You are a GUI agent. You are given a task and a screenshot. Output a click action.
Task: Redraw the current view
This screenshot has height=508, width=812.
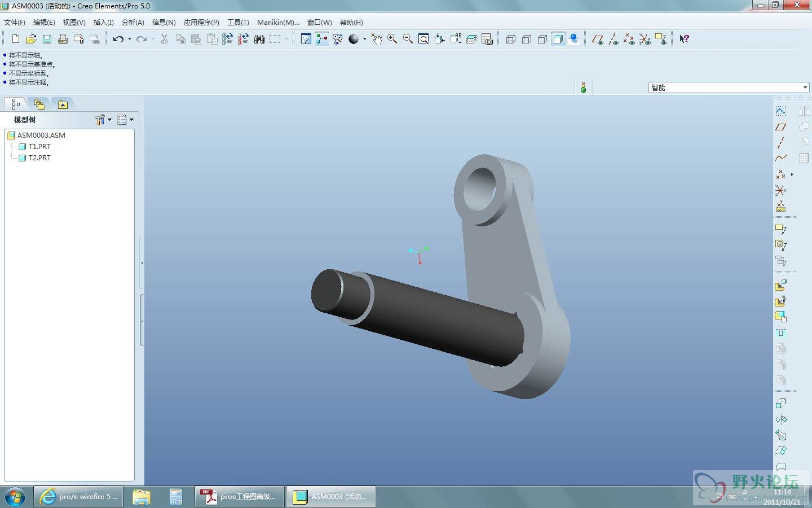pyautogui.click(x=306, y=39)
